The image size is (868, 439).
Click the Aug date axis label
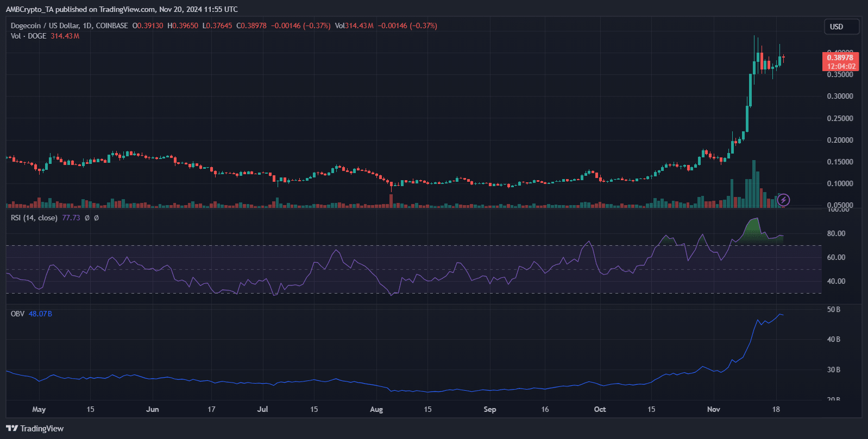pyautogui.click(x=376, y=409)
